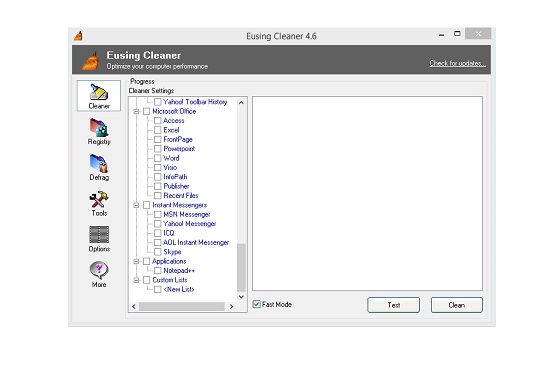Tick the Notepad++ checkbox
The image size is (550, 369).
[158, 270]
